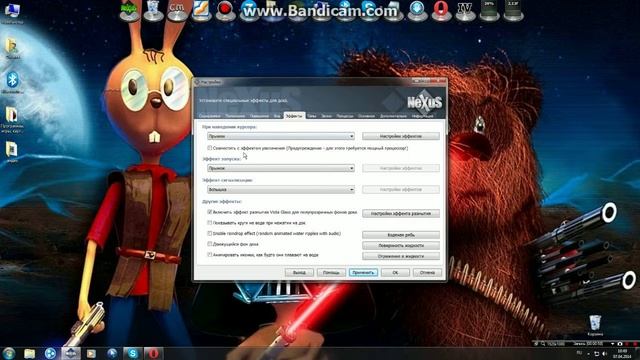This screenshot has height=360, width=640.
Task: Click the RU language indicator in tray
Action: click(579, 353)
